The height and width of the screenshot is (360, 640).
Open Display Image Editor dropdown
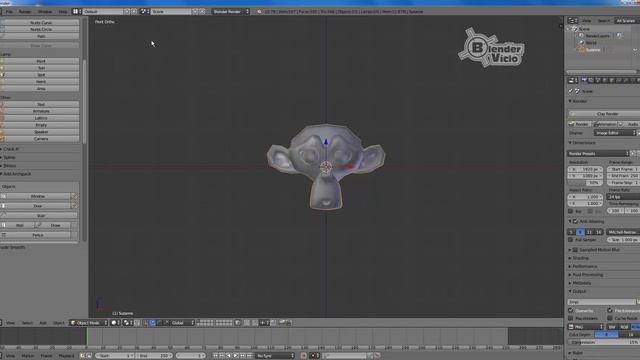pos(615,133)
